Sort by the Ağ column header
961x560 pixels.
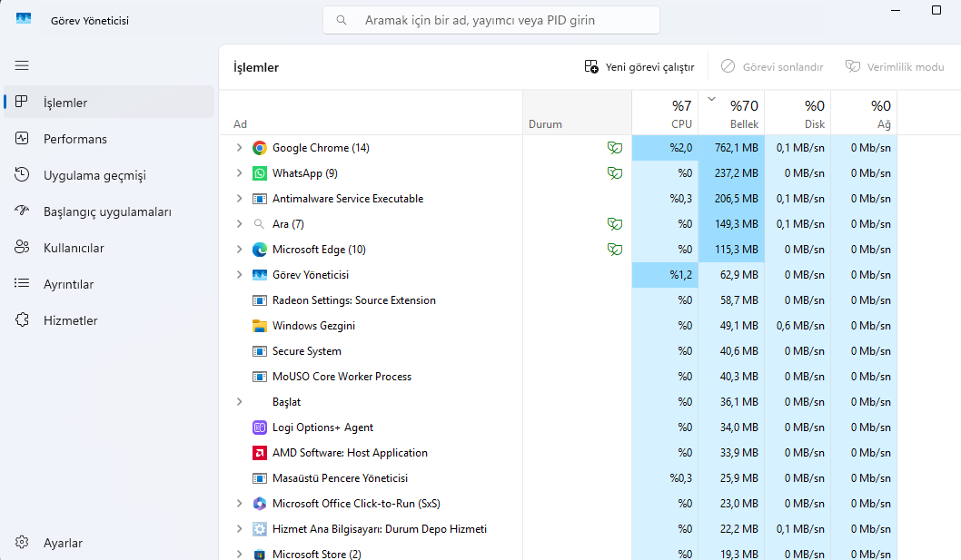point(864,113)
